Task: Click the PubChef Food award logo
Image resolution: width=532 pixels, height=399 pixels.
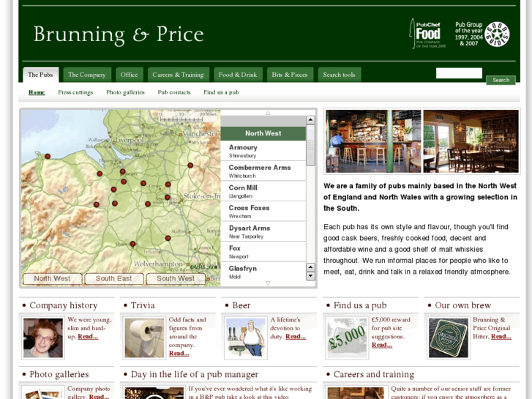Action: tap(428, 34)
